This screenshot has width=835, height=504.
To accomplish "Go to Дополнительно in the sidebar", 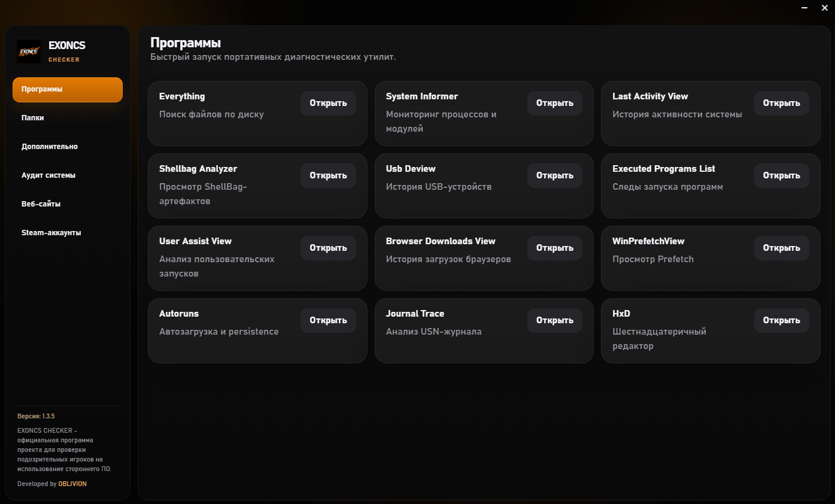I will click(x=68, y=147).
